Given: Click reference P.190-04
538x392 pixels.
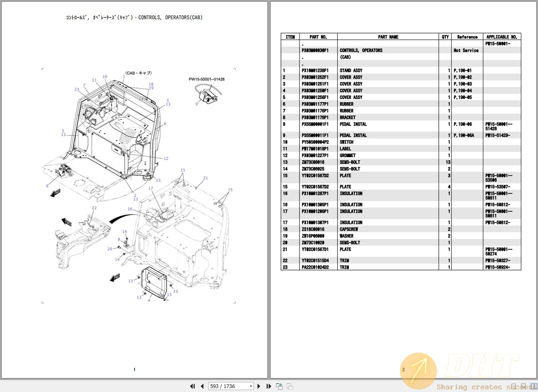Looking at the screenshot, I should tap(463, 91).
